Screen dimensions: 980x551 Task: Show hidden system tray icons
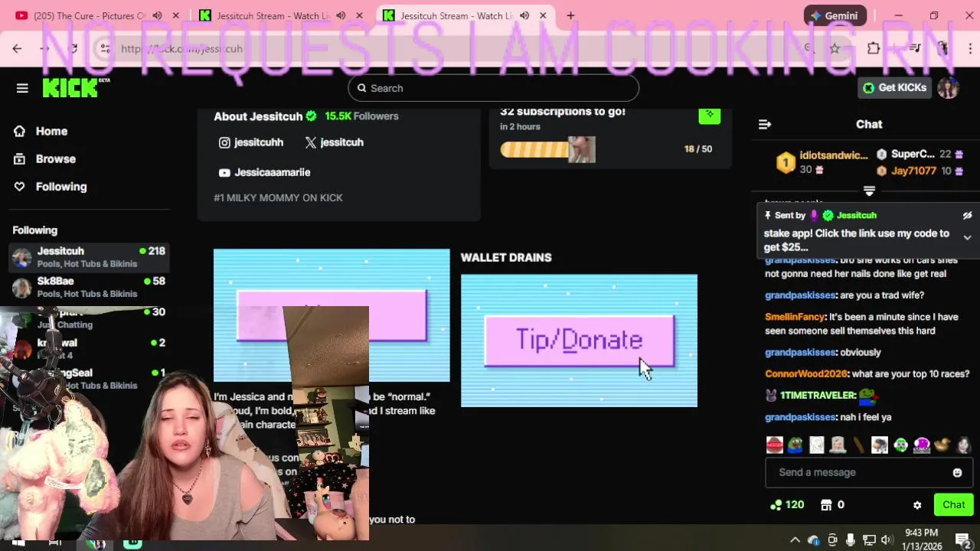click(795, 540)
